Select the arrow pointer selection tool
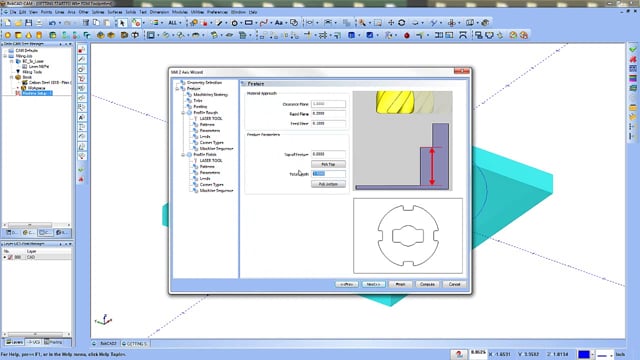 click(x=122, y=23)
